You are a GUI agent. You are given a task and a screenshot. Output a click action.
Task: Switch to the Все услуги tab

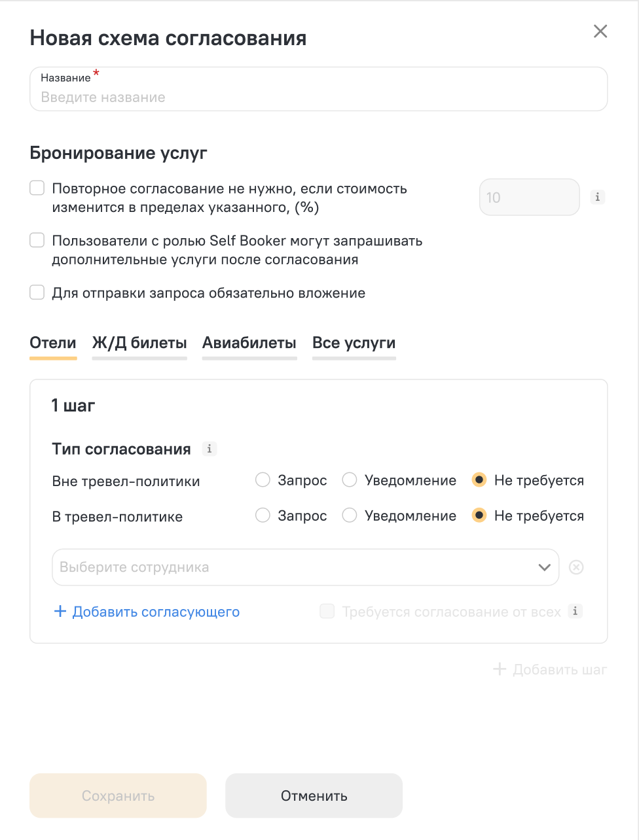tap(354, 343)
